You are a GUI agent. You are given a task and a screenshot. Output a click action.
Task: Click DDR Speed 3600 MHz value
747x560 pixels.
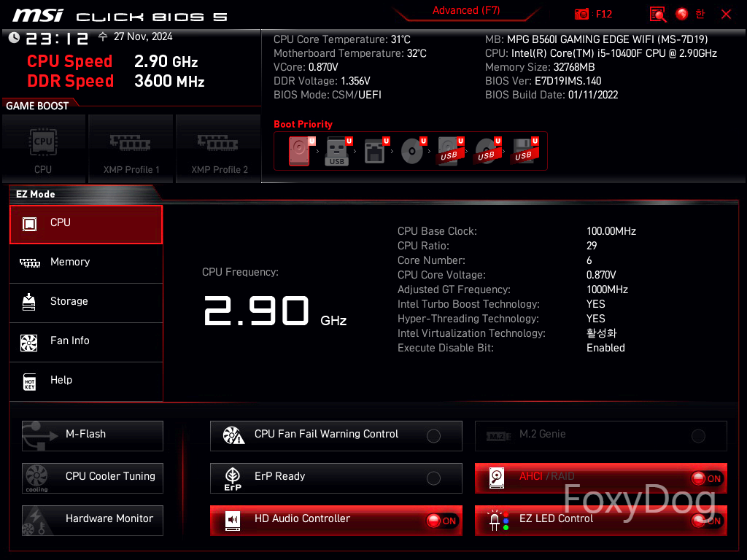[169, 81]
